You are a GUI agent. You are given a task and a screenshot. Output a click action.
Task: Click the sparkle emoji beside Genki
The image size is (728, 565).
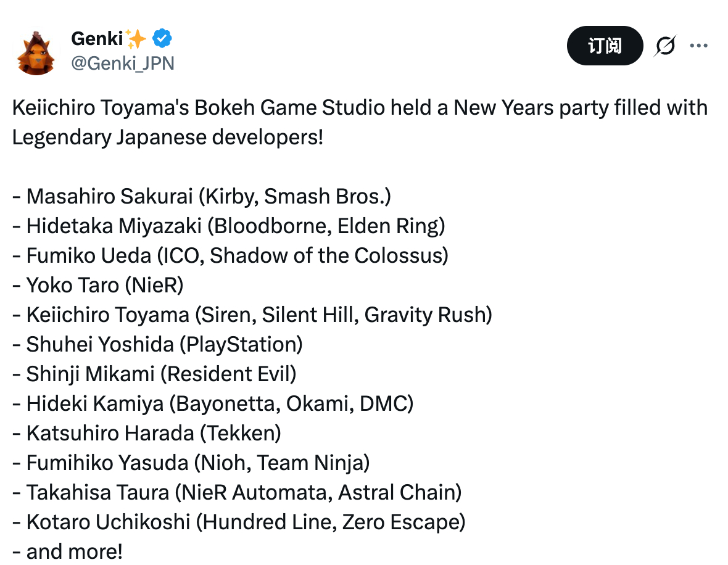tap(136, 39)
